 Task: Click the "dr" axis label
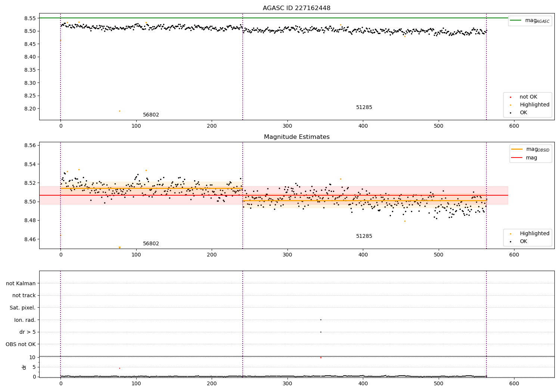coord(24,367)
